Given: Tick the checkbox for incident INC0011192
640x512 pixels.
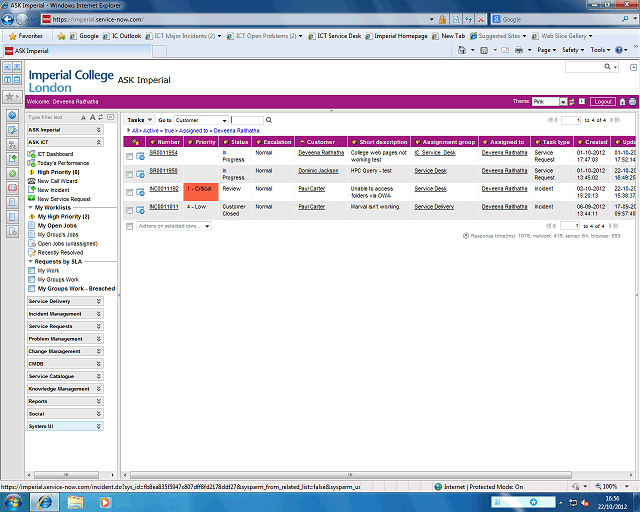Looking at the screenshot, I should 130,190.
